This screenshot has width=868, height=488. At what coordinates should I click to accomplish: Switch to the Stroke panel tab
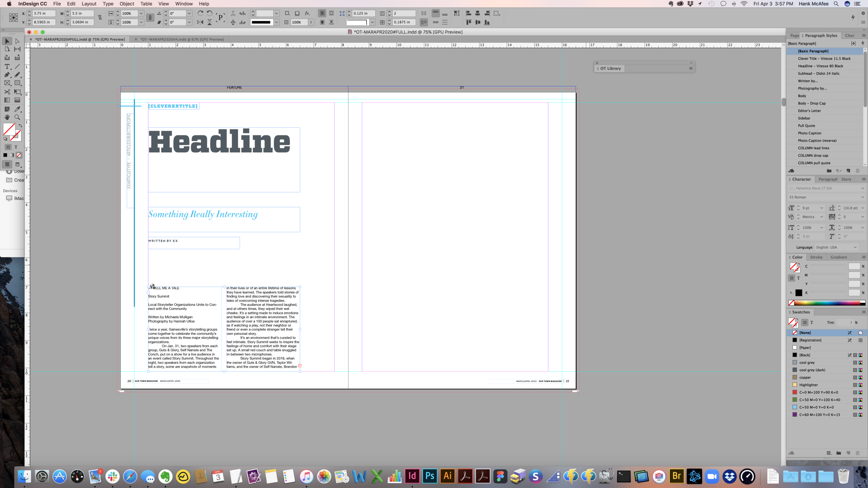point(816,257)
